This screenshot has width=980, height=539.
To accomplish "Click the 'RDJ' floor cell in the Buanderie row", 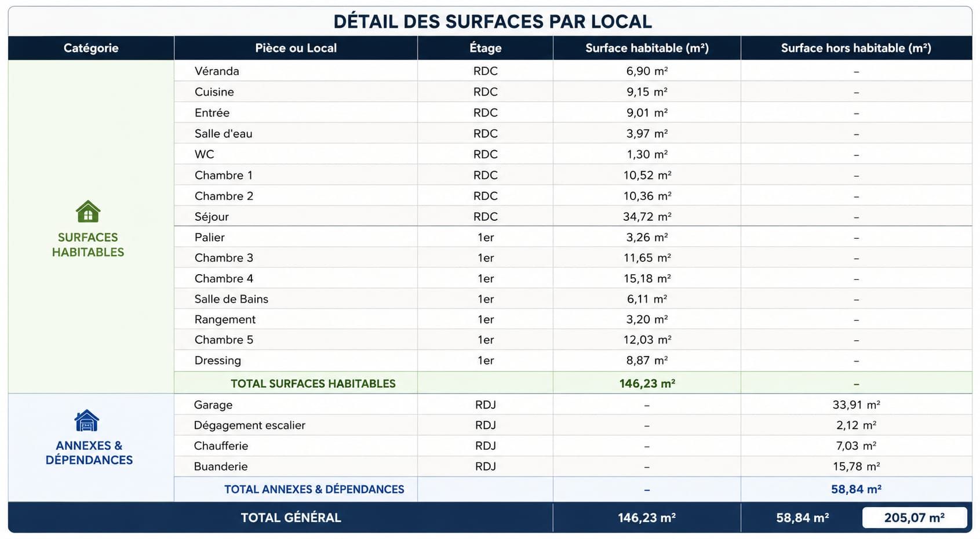I will tap(486, 467).
